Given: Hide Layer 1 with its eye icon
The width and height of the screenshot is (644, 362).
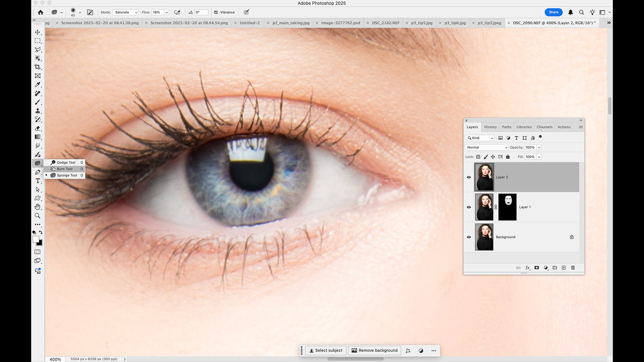Looking at the screenshot, I should [x=469, y=207].
